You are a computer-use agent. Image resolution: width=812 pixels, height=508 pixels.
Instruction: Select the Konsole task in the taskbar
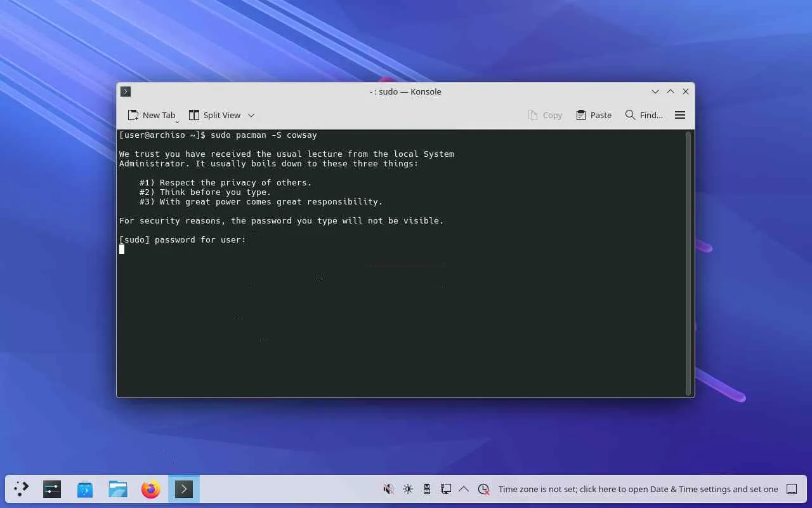pyautogui.click(x=184, y=489)
